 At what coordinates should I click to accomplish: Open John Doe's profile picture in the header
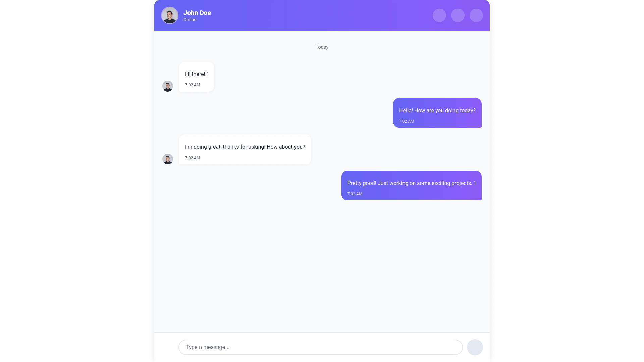pos(170,15)
